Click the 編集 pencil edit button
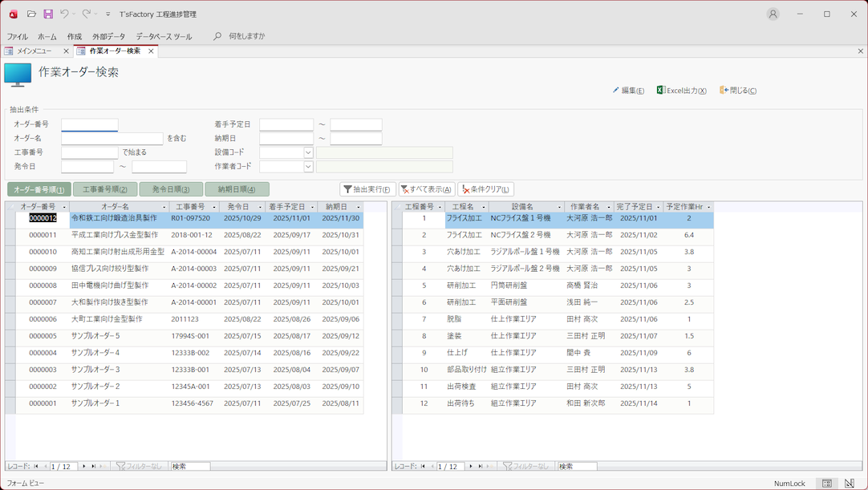The height and width of the screenshot is (490, 868). click(x=628, y=91)
